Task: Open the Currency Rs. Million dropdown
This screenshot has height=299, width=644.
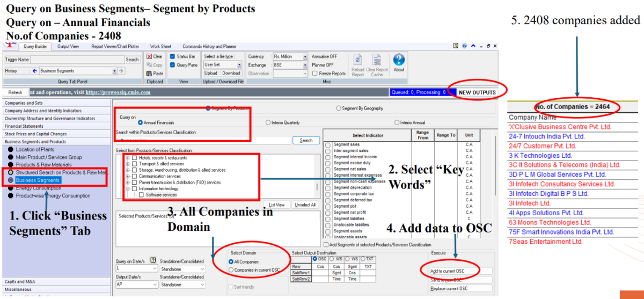Action: pyautogui.click(x=305, y=56)
